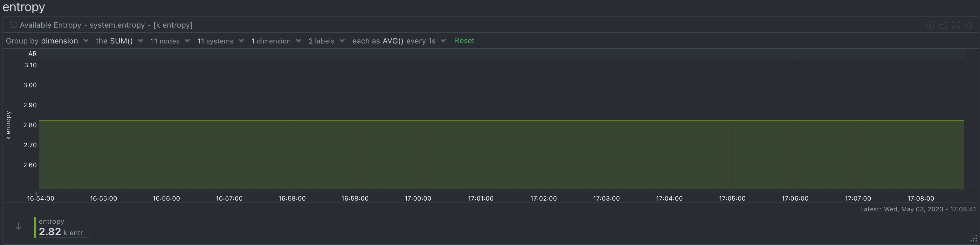
Task: Expand the chart to fullscreen
Action: pyautogui.click(x=956, y=25)
